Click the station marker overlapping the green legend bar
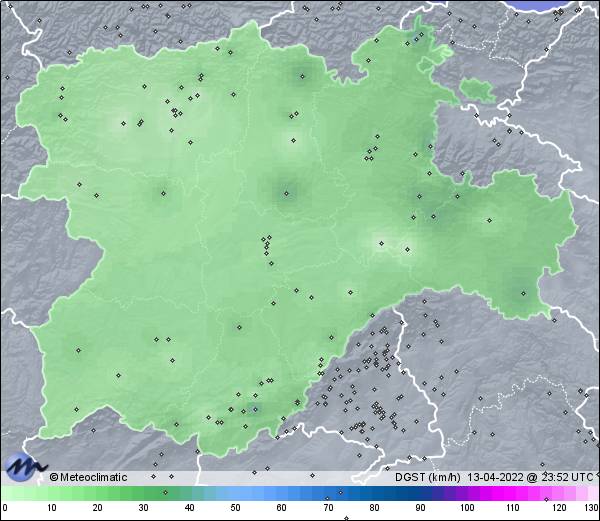Image resolution: width=600 pixels, height=521 pixels. [165, 492]
